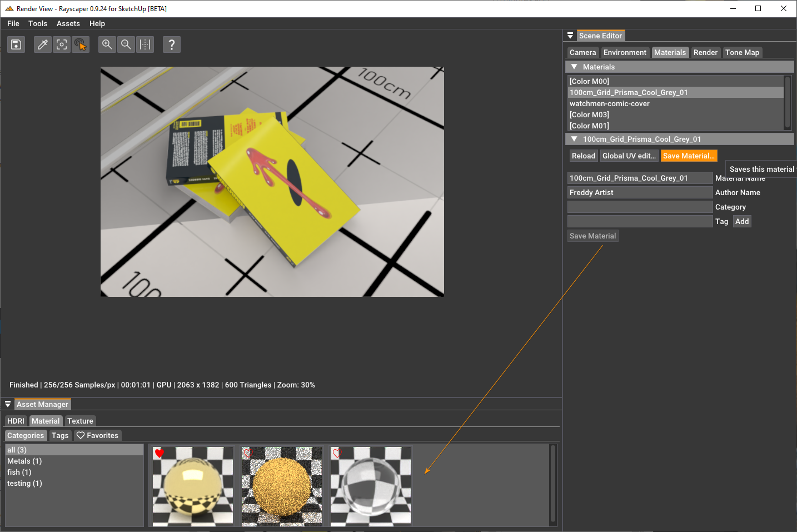Collapse the Materials list section
The height and width of the screenshot is (532, 797).
574,67
